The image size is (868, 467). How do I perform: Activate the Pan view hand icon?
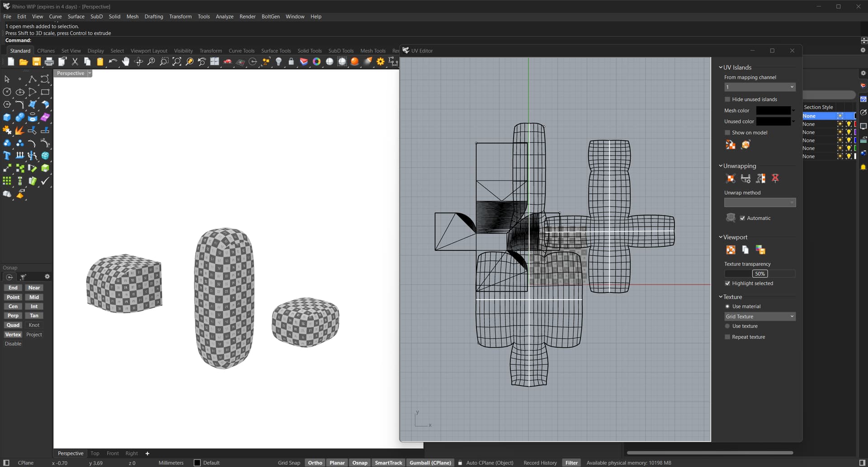126,61
